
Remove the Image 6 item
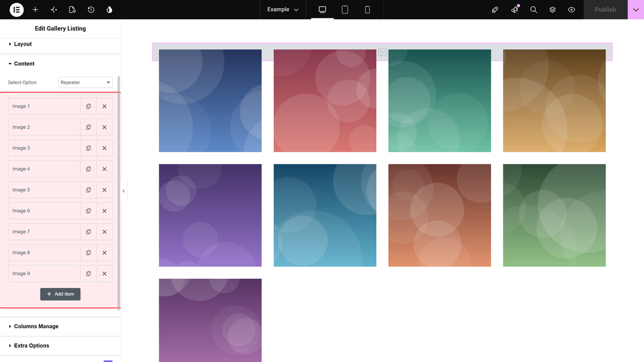point(105,211)
